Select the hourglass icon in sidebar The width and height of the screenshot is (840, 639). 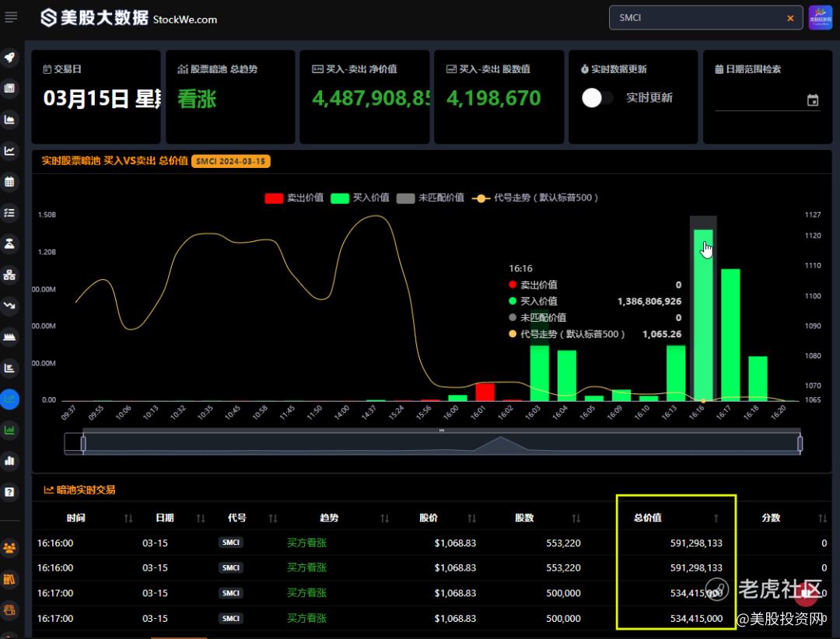[x=10, y=243]
